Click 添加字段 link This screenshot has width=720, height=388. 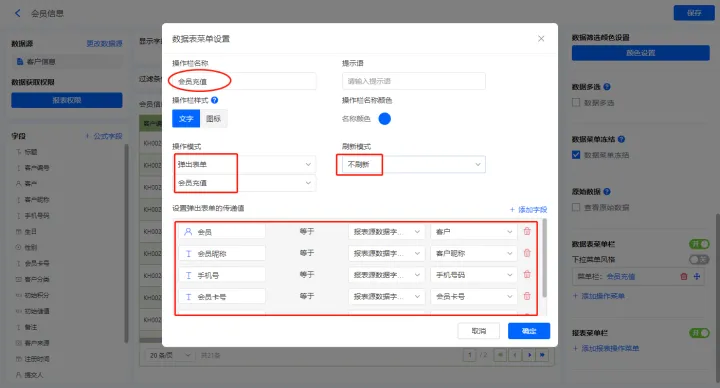529,209
